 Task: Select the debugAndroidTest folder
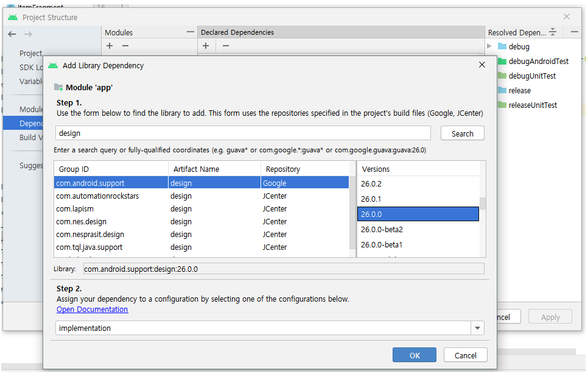click(533, 61)
